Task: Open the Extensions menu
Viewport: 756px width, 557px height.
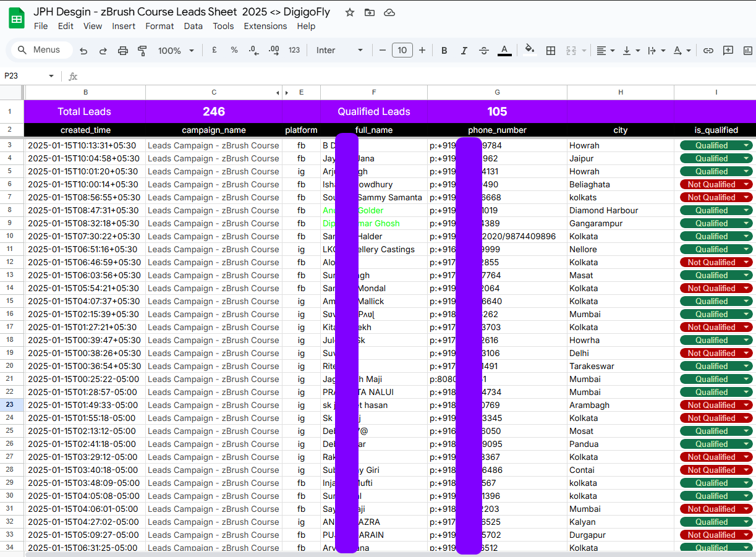Action: [265, 26]
